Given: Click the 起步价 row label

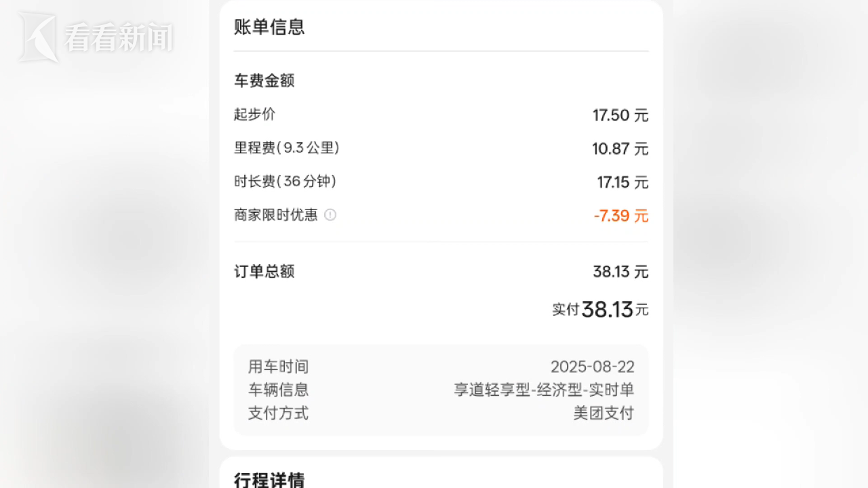Looking at the screenshot, I should [x=255, y=114].
